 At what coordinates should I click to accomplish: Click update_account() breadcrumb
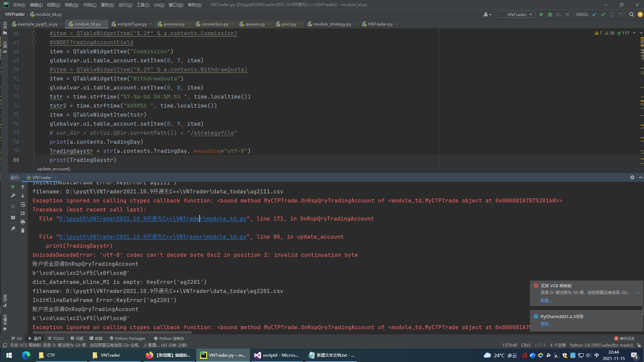click(54, 169)
